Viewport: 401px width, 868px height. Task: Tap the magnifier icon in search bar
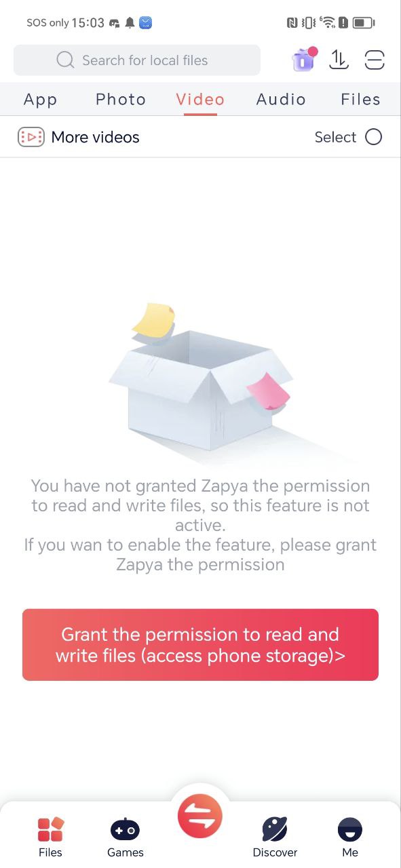(x=65, y=60)
